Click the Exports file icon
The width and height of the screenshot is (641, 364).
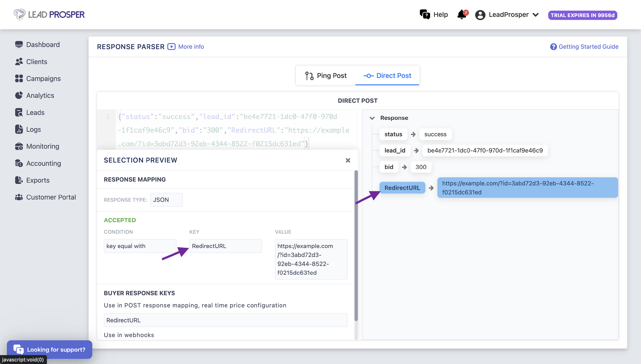click(19, 180)
